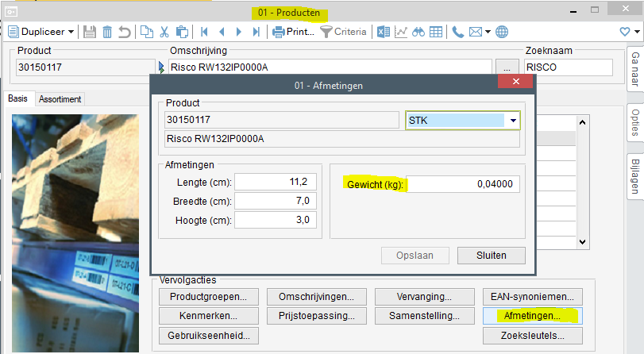
Task: Switch to the Basis tab
Action: point(18,99)
